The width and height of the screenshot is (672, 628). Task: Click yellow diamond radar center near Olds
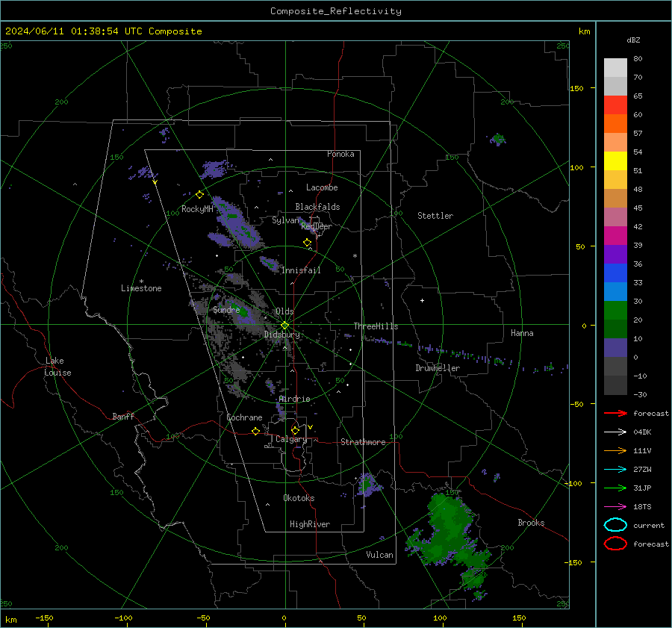[x=284, y=326]
